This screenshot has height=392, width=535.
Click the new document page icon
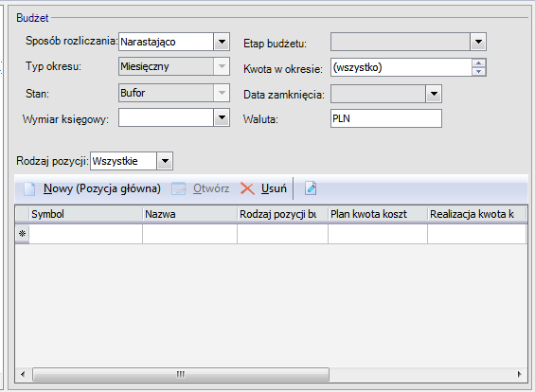point(29,188)
